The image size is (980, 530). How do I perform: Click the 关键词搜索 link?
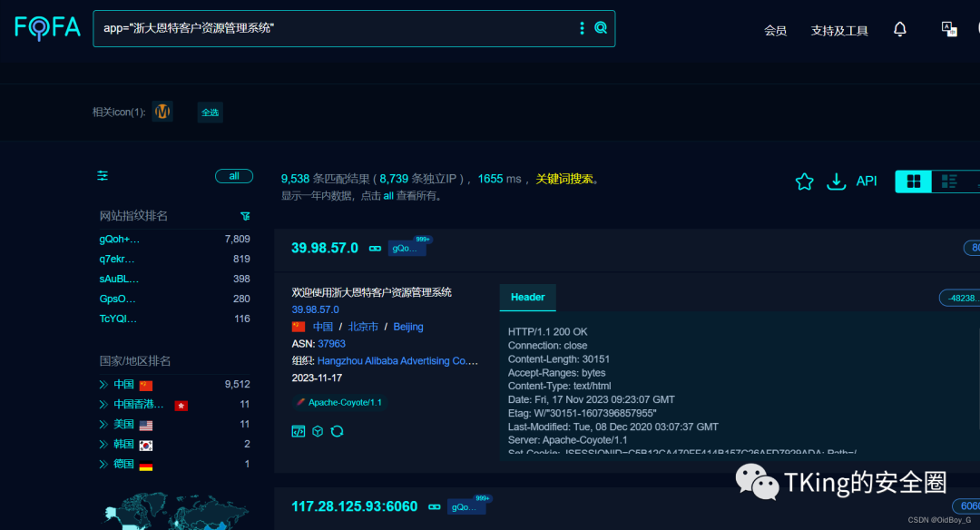564,179
